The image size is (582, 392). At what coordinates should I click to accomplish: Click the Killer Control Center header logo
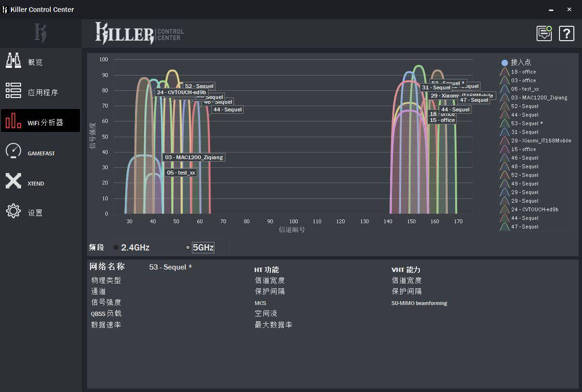[x=139, y=33]
